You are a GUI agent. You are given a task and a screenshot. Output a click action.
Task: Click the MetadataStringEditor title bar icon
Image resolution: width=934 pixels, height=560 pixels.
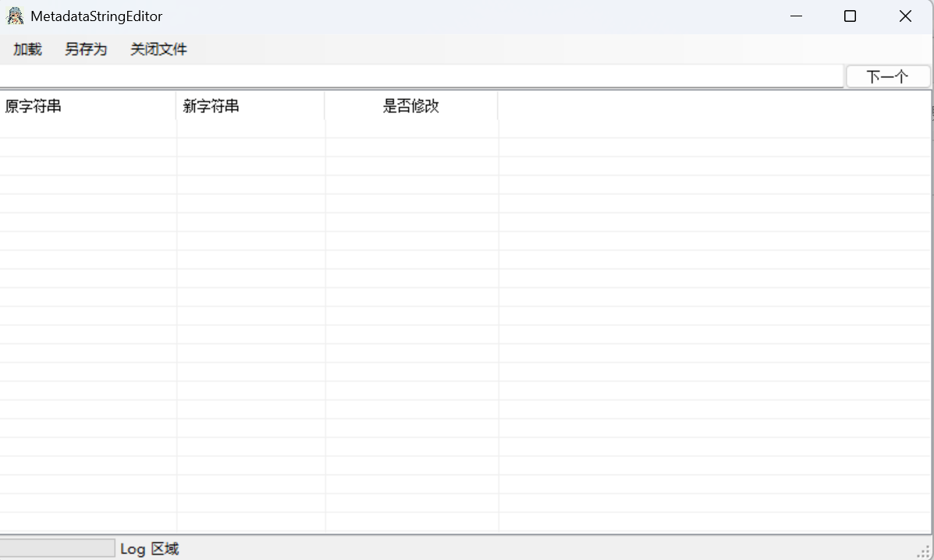click(x=14, y=16)
